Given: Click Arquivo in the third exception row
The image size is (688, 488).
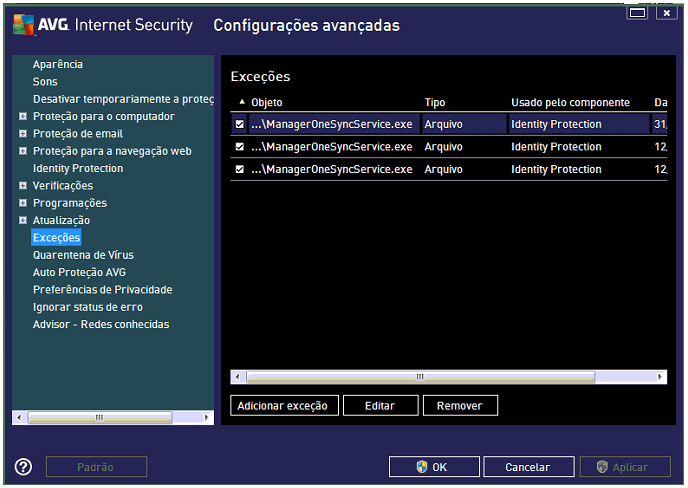Looking at the screenshot, I should pyautogui.click(x=443, y=169).
